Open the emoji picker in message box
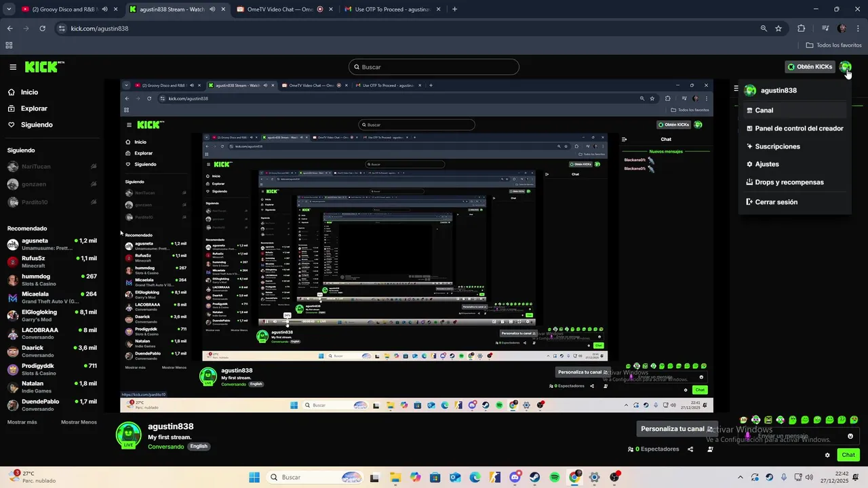The height and width of the screenshot is (488, 868). tap(850, 436)
